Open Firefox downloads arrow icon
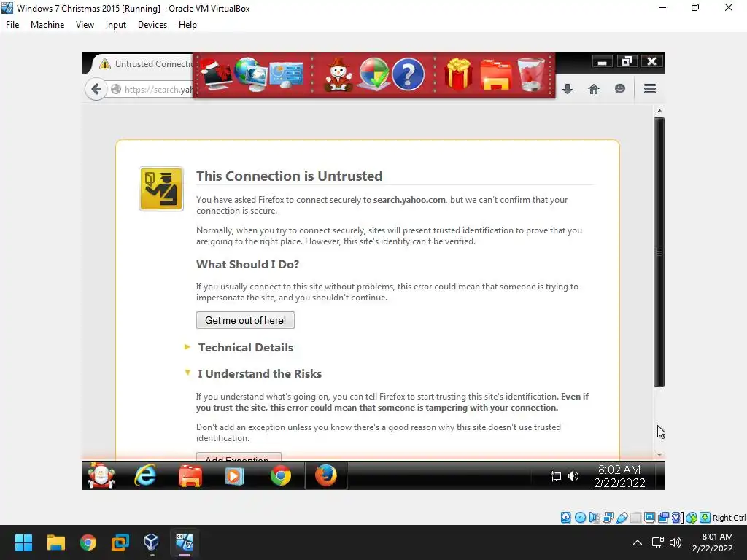The height and width of the screenshot is (560, 747). (x=568, y=89)
